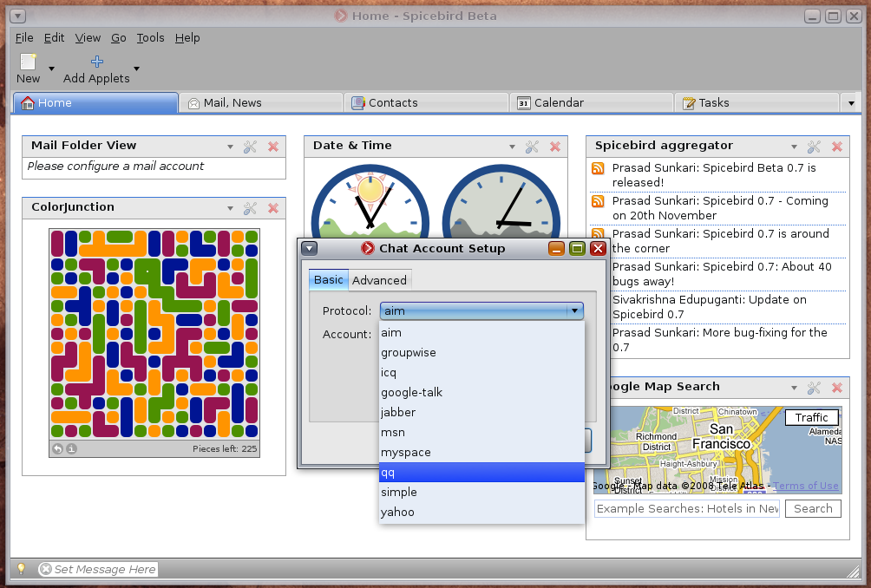Choose google-talk from the protocol list

[x=481, y=393]
